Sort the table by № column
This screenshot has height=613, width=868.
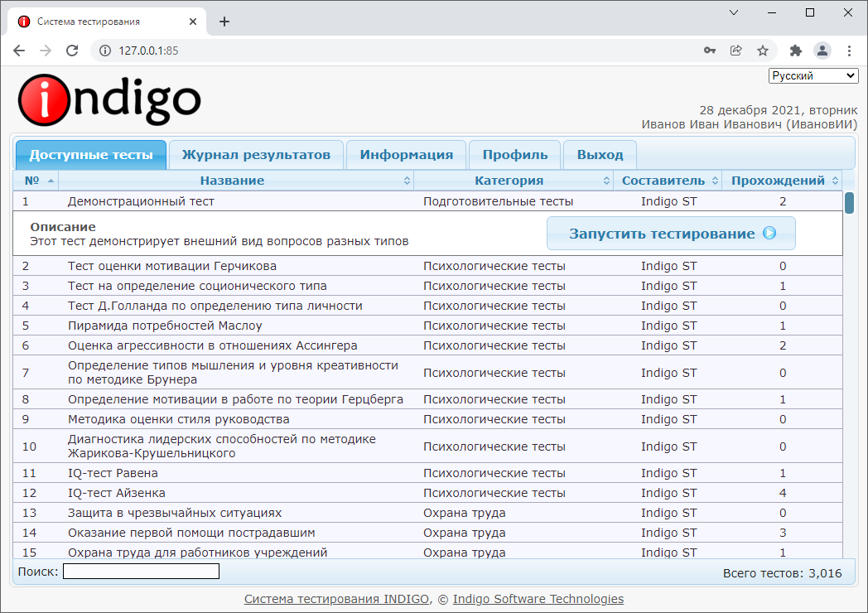(x=36, y=181)
